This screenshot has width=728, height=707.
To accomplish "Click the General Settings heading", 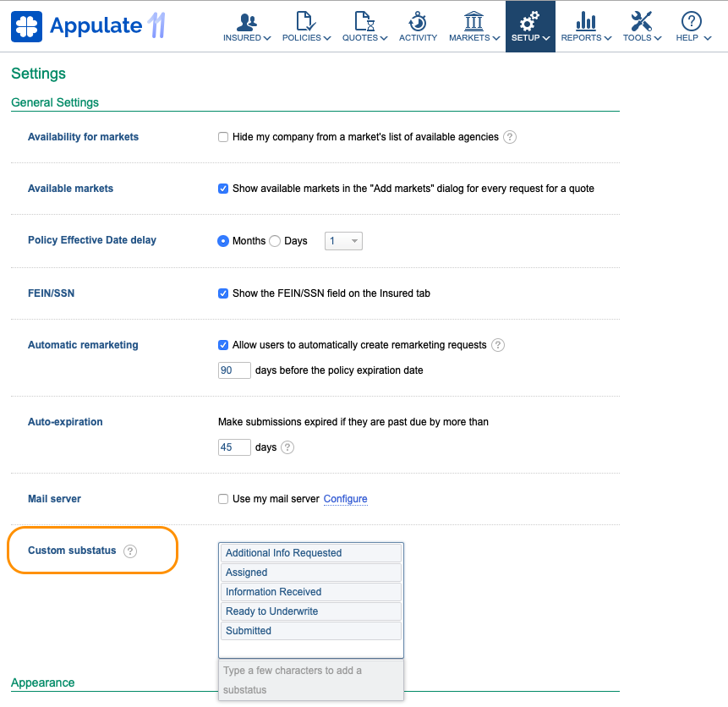I will pyautogui.click(x=55, y=102).
